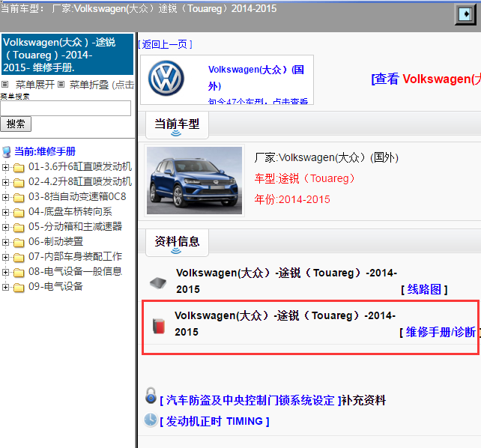The width and height of the screenshot is (481, 448).
Task: Click the 包含47个车型 partially visible link
Action: point(258,101)
